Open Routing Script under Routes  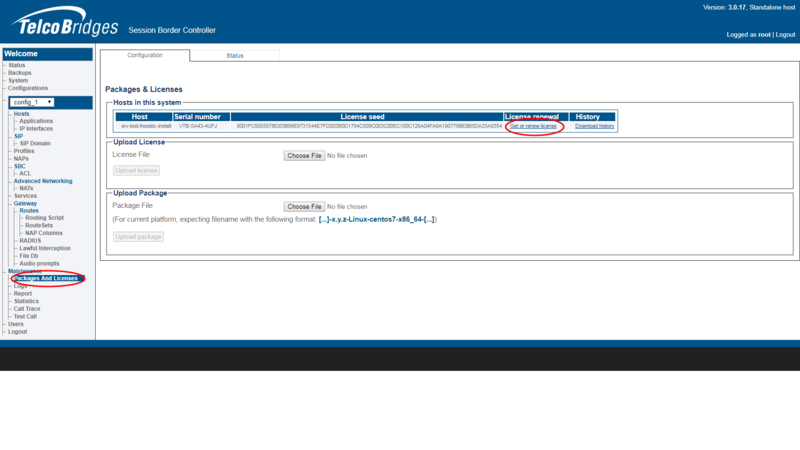(x=44, y=218)
